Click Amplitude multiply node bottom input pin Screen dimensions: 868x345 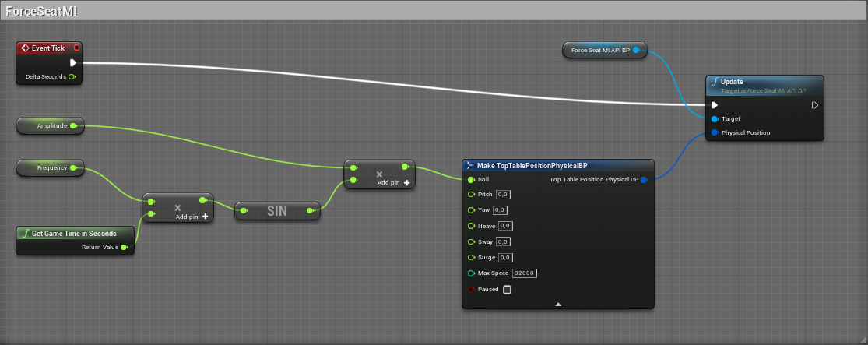353,179
